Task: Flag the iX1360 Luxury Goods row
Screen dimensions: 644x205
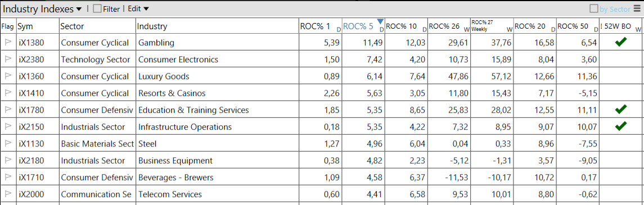Action: [8, 76]
